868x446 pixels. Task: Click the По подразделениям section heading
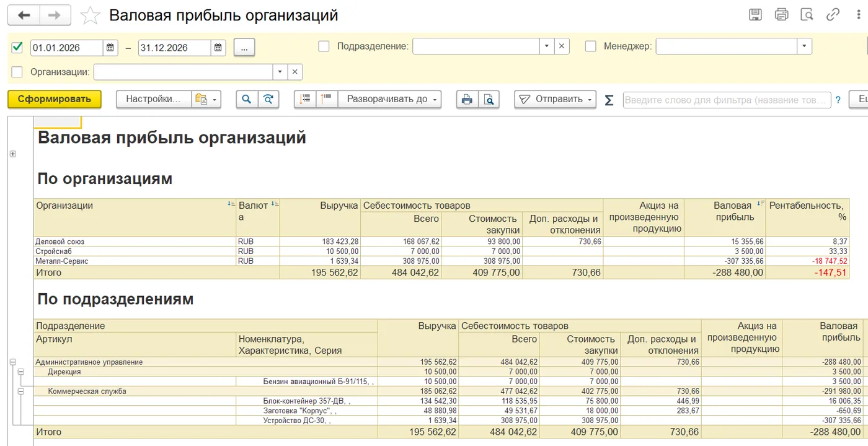click(115, 299)
